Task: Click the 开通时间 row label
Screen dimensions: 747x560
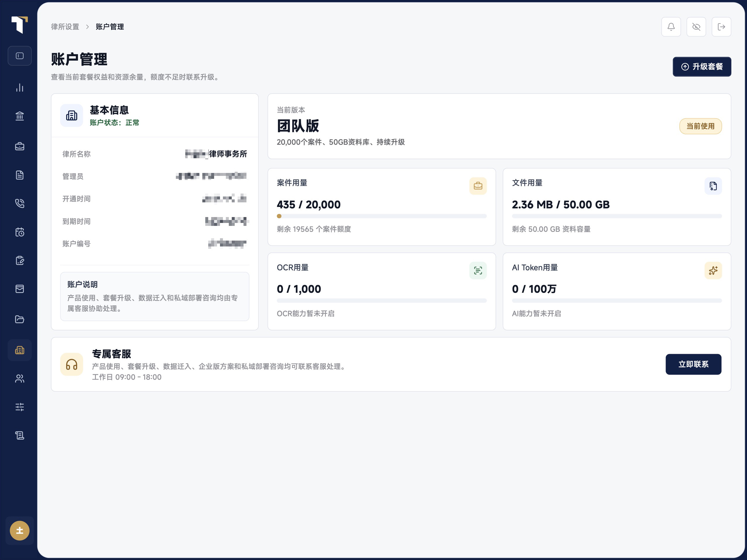Action: [x=76, y=199]
